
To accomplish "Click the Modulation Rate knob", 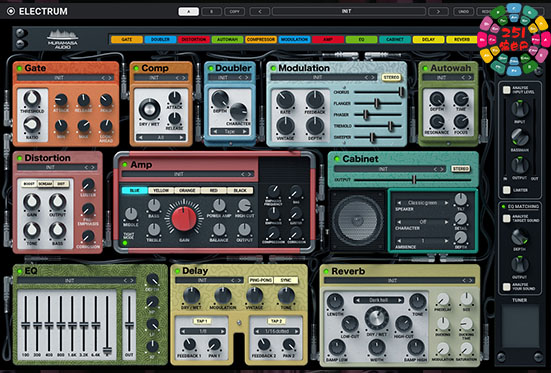I will [285, 100].
